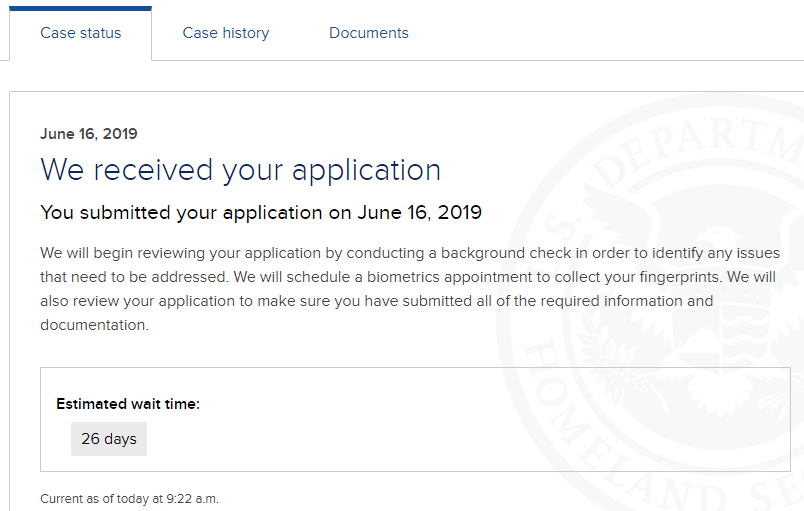Click inside the estimated wait time box

(415, 419)
